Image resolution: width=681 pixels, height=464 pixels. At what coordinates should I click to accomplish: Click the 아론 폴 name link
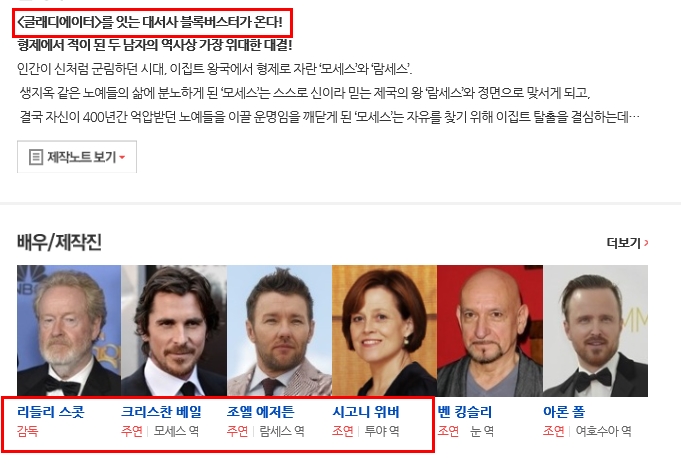(564, 411)
